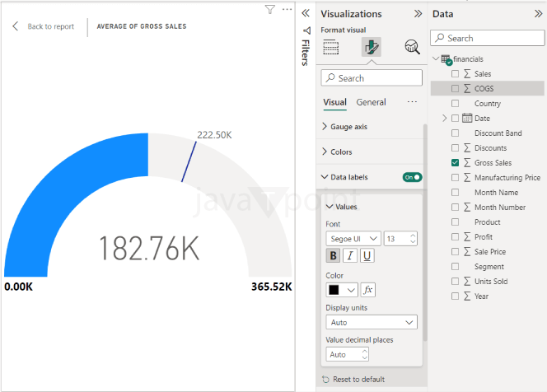Image resolution: width=547 pixels, height=392 pixels.
Task: Collapse the Data labels section chevron
Action: (325, 177)
